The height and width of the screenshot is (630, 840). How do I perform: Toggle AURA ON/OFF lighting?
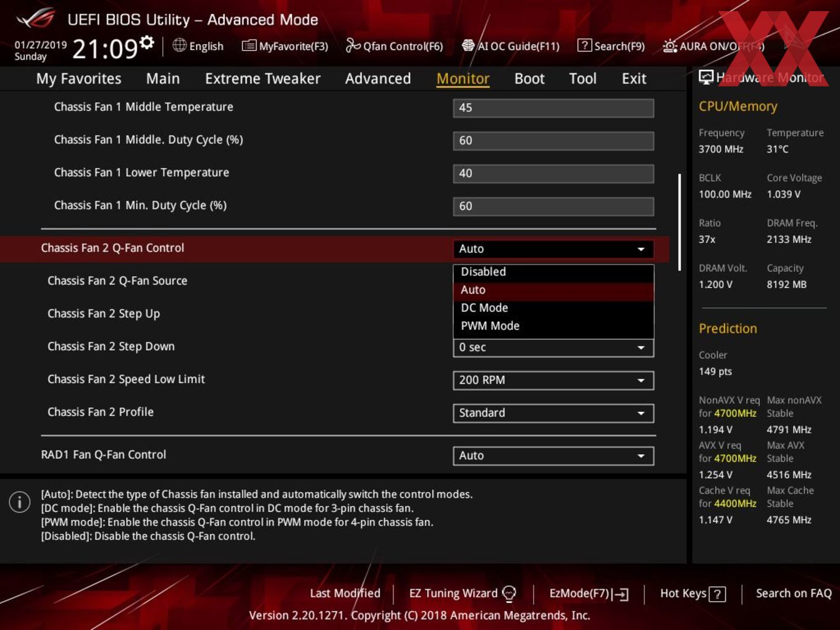pyautogui.click(x=713, y=46)
